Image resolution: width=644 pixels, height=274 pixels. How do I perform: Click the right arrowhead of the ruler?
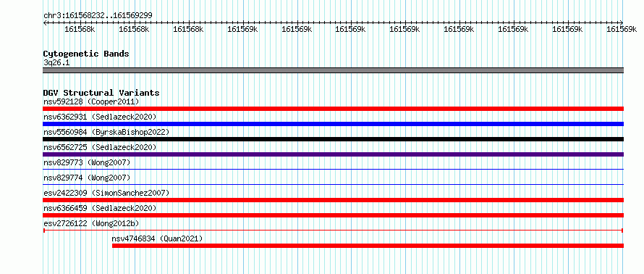622,22
